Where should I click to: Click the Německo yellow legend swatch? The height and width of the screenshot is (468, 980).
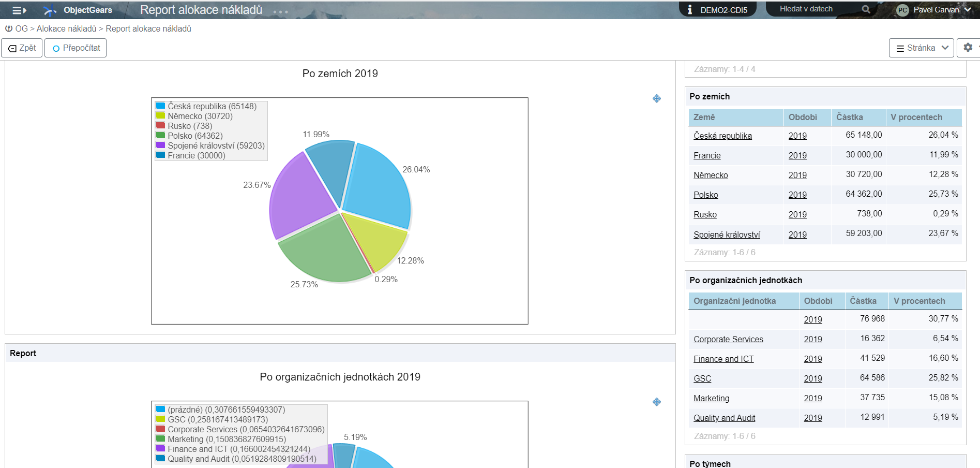pos(160,115)
